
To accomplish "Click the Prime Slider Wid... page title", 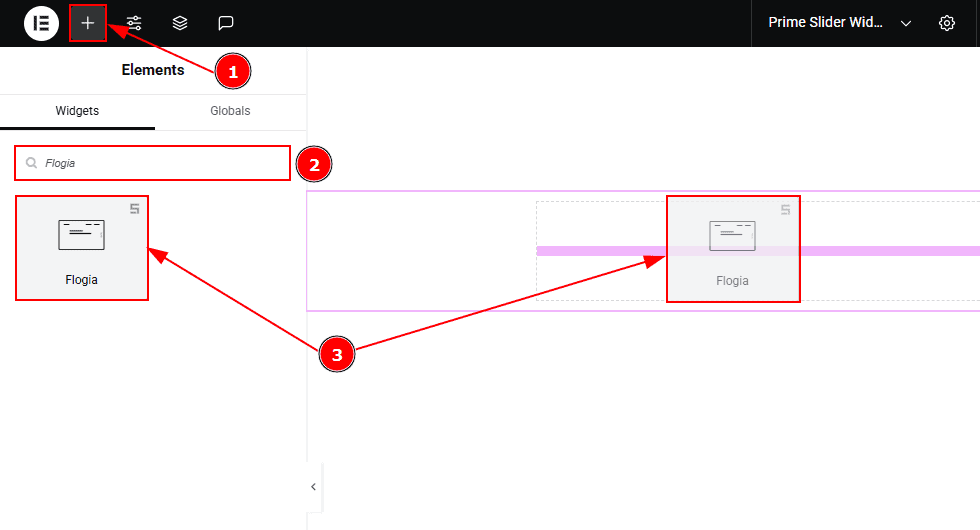I will [x=825, y=22].
